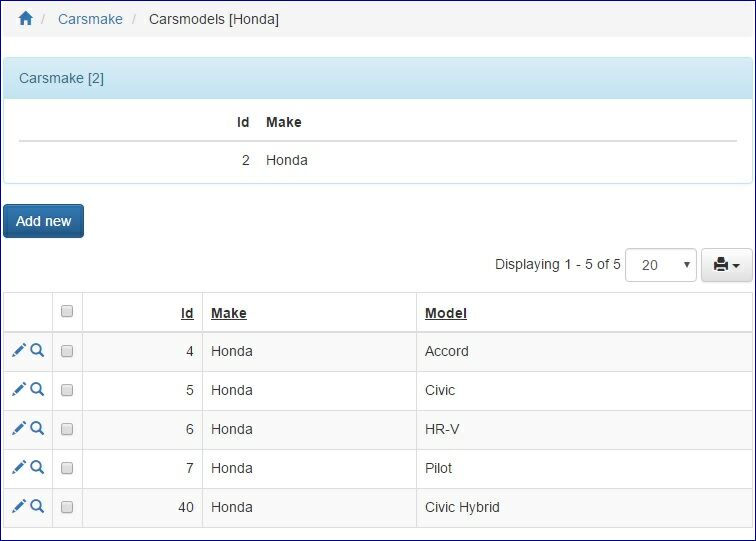The image size is (756, 541).
Task: View the Accord record with magnifier icon
Action: click(x=37, y=350)
